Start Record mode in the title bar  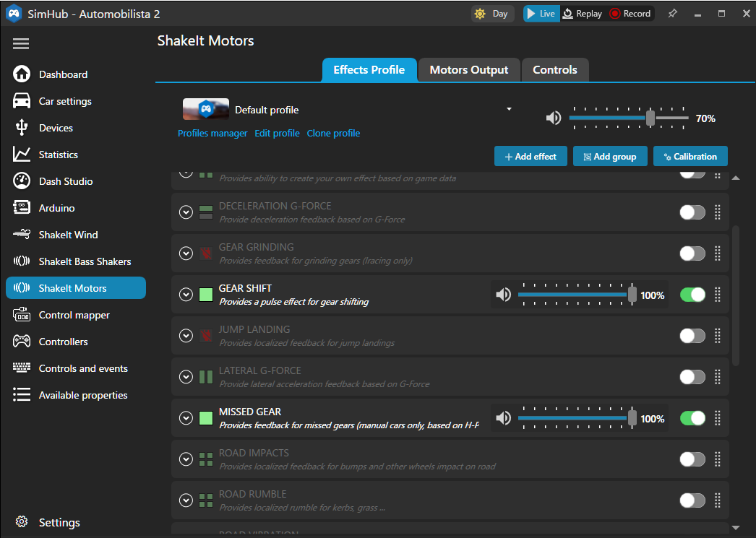(630, 14)
